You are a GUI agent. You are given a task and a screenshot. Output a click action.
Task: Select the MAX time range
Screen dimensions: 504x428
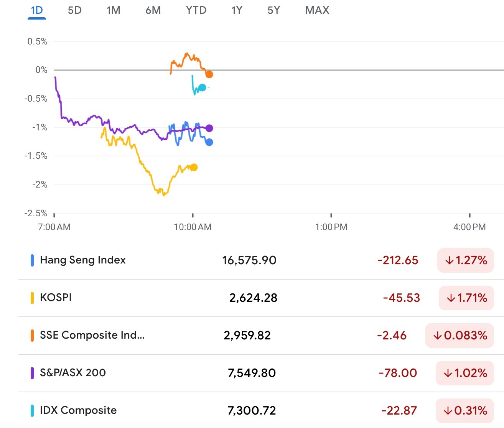(x=317, y=10)
